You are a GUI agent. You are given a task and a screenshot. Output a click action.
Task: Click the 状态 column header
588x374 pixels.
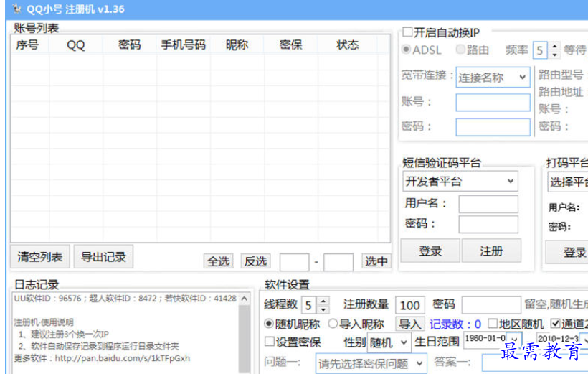[x=348, y=45]
